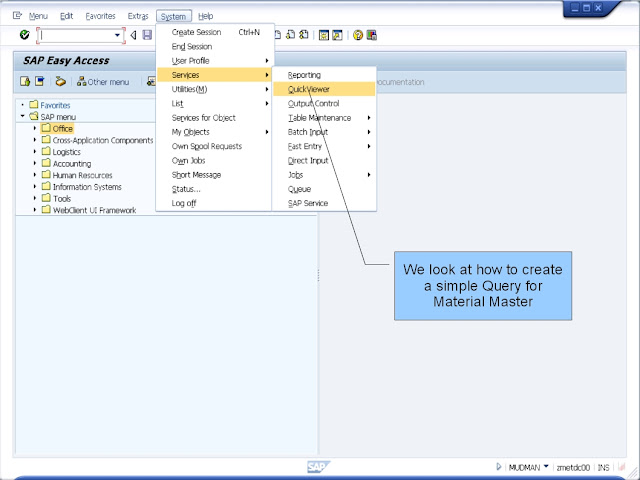Expand the Office folder node
Image resolution: width=640 pixels, height=480 pixels.
click(x=35, y=128)
